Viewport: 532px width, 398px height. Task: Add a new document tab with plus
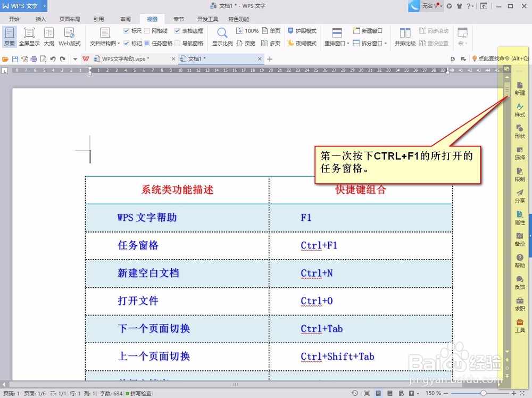[270, 59]
